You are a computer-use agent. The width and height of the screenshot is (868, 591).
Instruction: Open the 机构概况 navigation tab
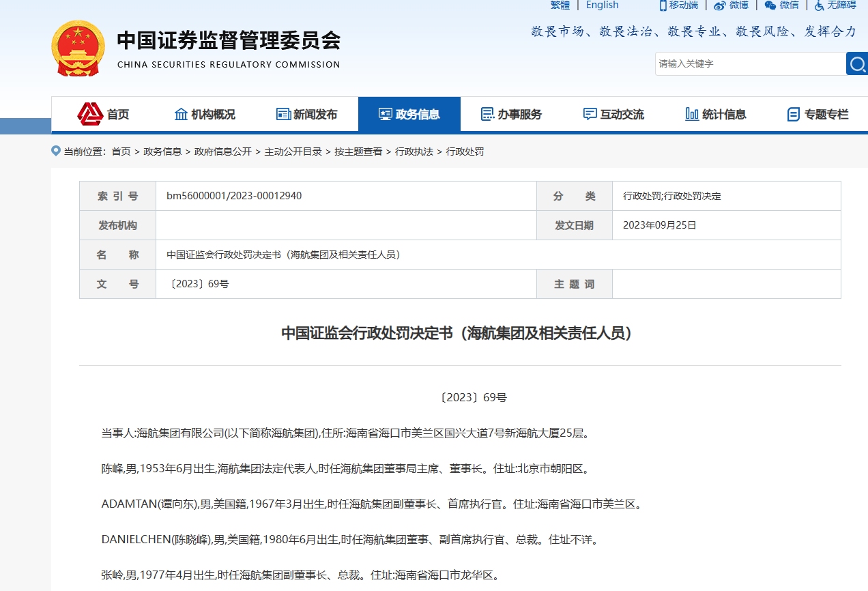[205, 114]
